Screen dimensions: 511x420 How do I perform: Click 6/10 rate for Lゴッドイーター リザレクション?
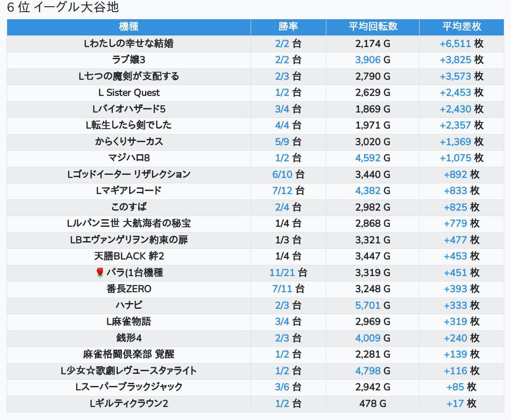click(x=282, y=174)
